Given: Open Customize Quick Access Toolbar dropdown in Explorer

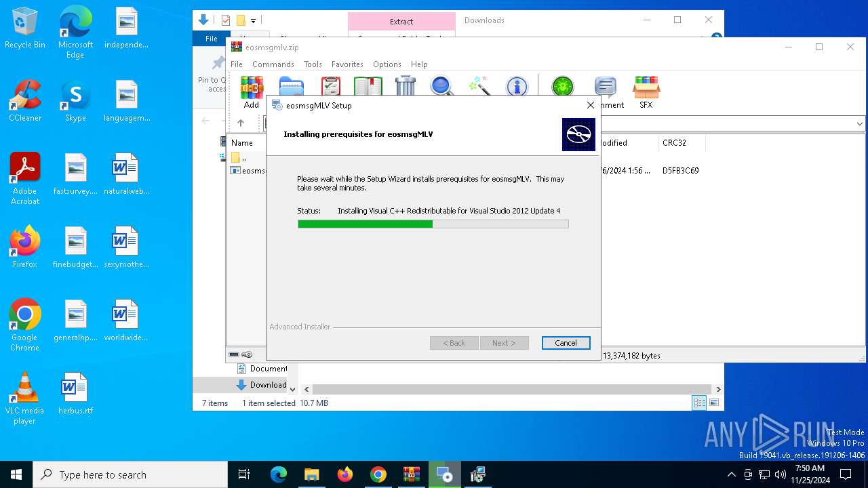Looking at the screenshot, I should click(x=253, y=21).
